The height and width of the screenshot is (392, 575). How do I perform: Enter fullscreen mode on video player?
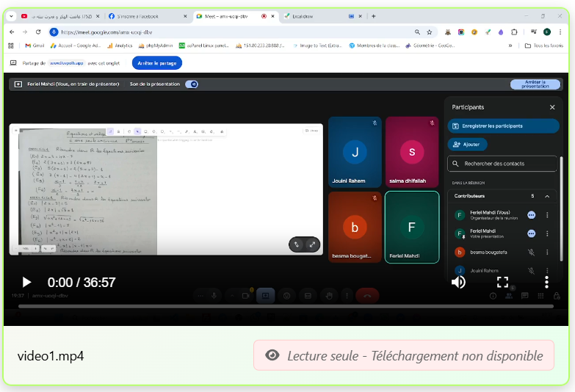click(x=502, y=282)
